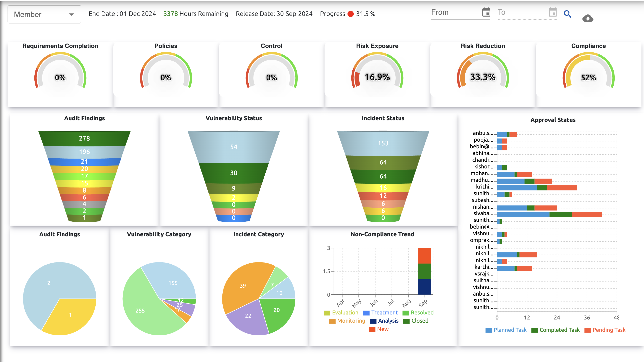
Task: Click the krithi... bar in Approval Status
Action: (x=537, y=188)
